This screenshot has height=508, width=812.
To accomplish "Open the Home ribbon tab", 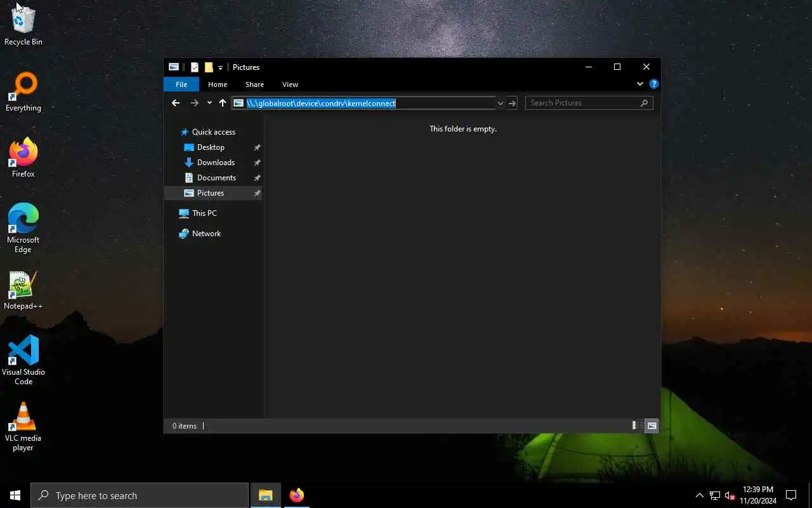I will click(218, 84).
